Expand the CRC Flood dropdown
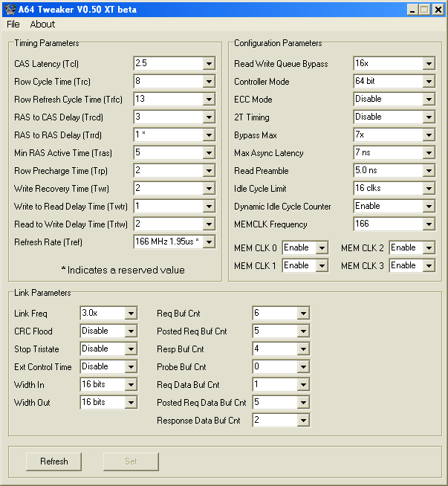 click(x=131, y=331)
